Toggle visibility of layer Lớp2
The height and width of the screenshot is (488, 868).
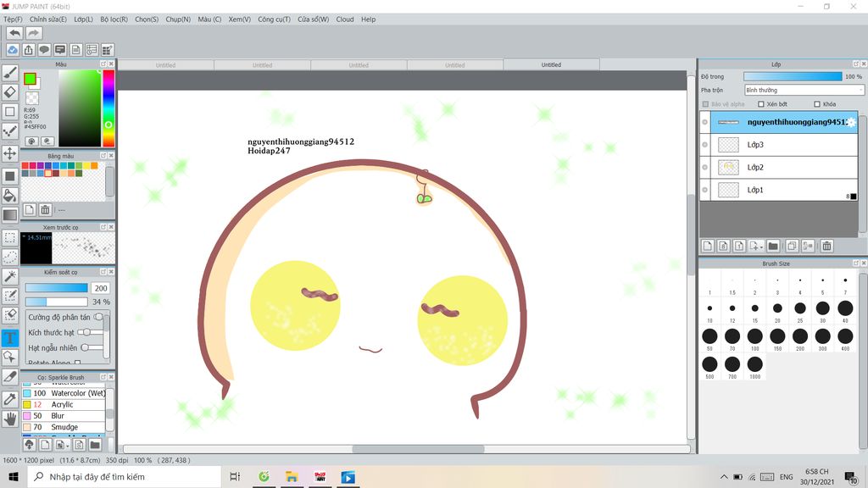point(704,167)
